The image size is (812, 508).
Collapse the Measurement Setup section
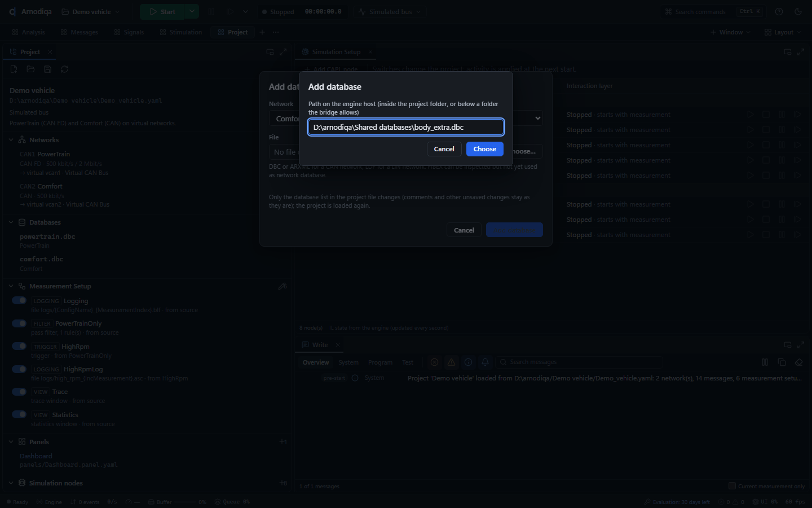click(x=11, y=286)
